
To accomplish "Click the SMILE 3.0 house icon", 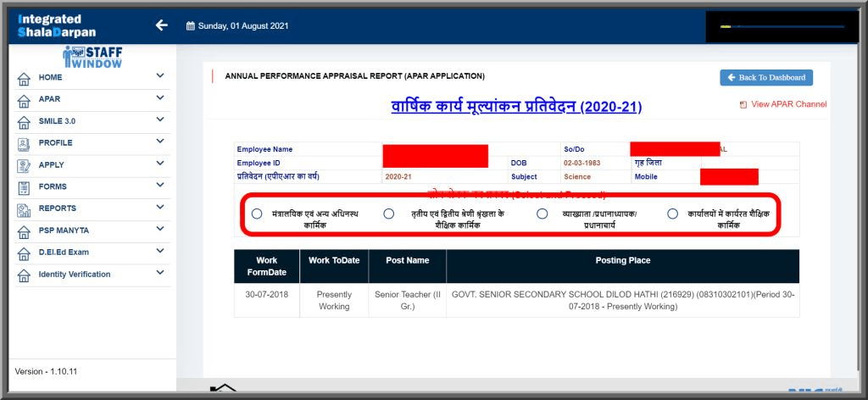I will point(24,122).
